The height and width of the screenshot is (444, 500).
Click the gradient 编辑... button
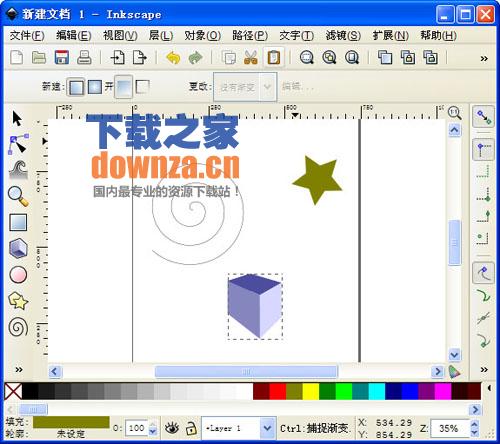point(298,87)
